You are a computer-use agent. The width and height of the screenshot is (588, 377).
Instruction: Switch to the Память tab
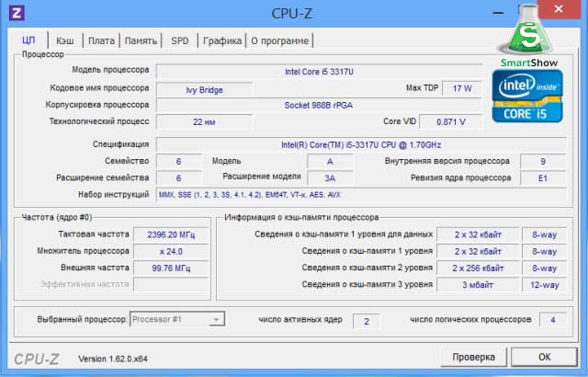coord(141,40)
